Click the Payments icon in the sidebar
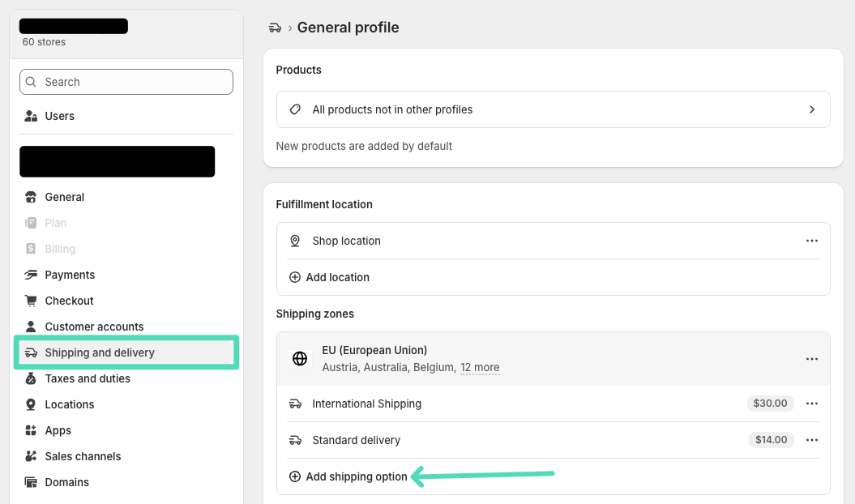Image resolution: width=855 pixels, height=504 pixels. click(x=31, y=275)
